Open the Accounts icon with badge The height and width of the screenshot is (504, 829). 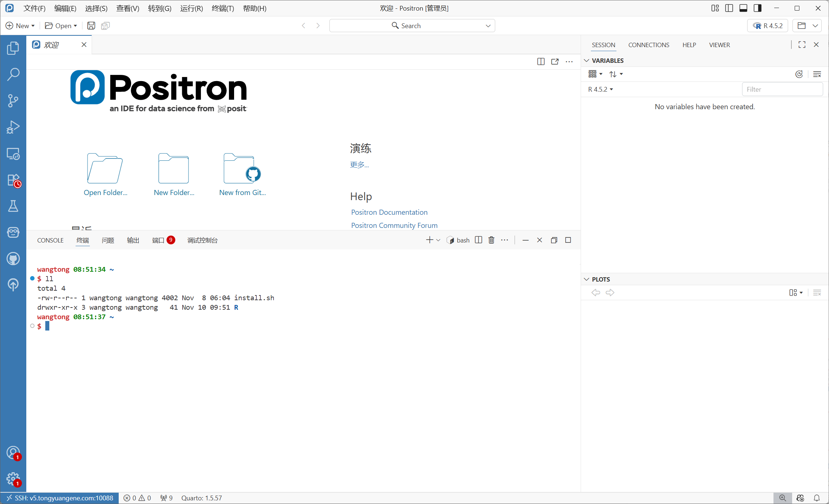(13, 453)
